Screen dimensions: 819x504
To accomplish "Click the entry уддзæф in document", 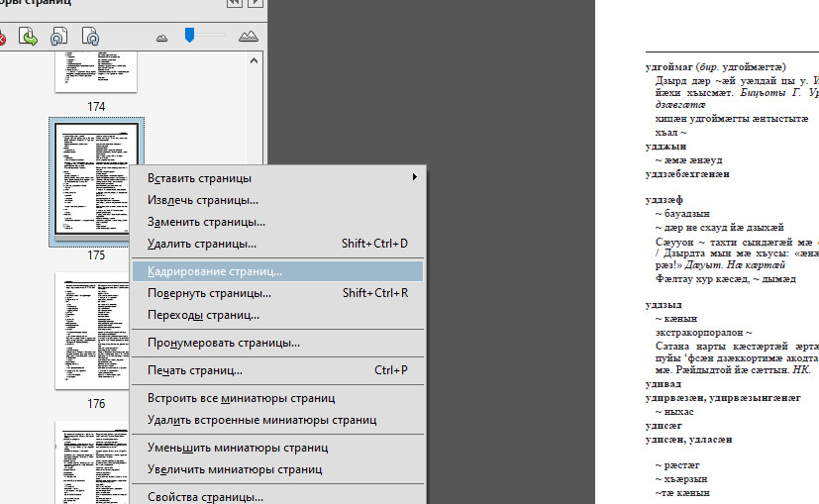I will pos(665,199).
